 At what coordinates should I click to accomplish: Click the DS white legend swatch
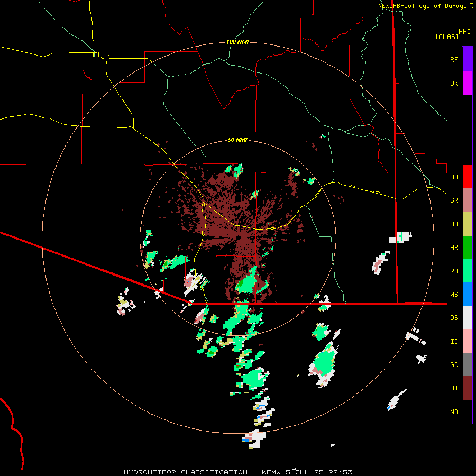coord(467,317)
